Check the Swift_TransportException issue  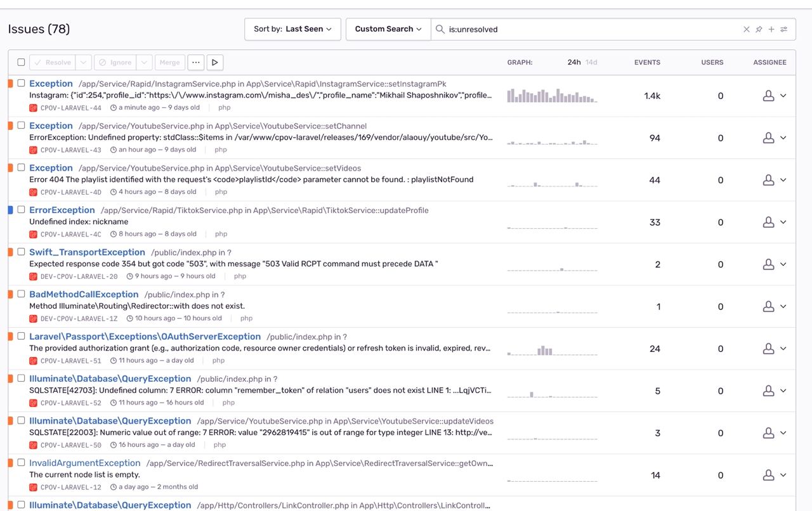pyautogui.click(x=21, y=252)
